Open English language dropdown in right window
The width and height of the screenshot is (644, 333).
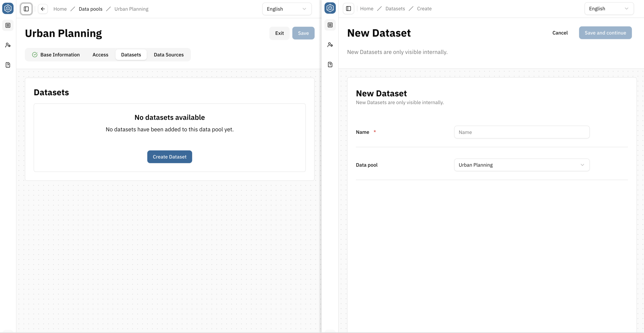[609, 9]
